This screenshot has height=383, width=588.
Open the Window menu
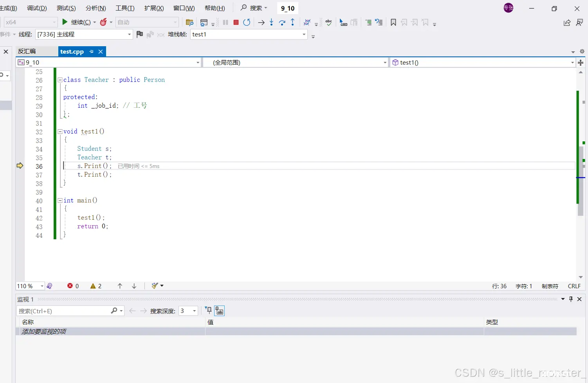click(x=184, y=8)
